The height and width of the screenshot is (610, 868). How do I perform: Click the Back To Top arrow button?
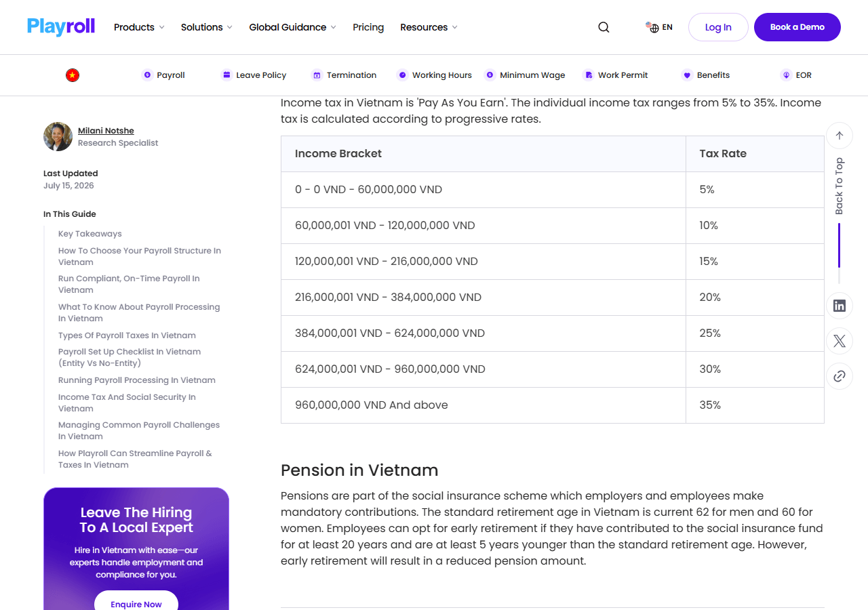tap(840, 136)
